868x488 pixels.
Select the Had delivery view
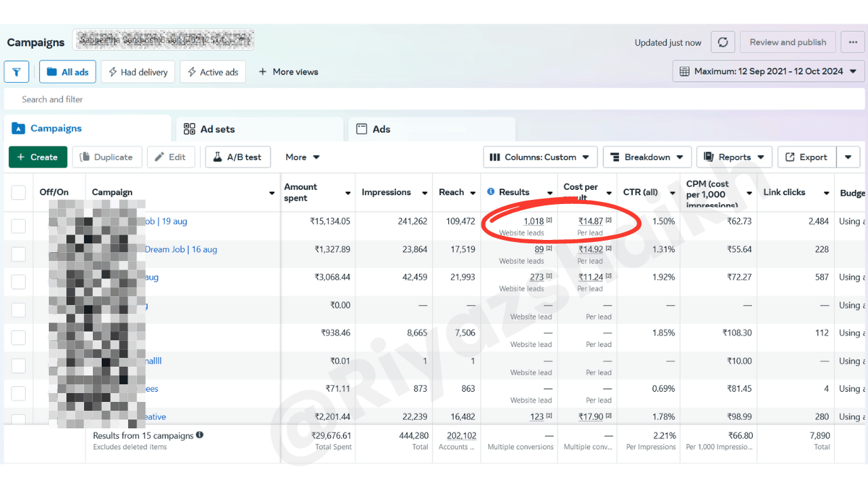pos(138,72)
